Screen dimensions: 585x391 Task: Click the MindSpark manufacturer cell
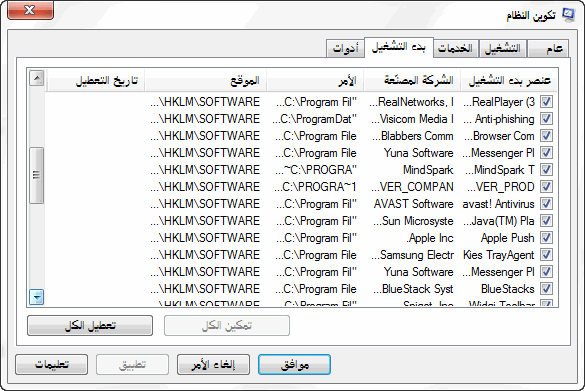point(428,170)
